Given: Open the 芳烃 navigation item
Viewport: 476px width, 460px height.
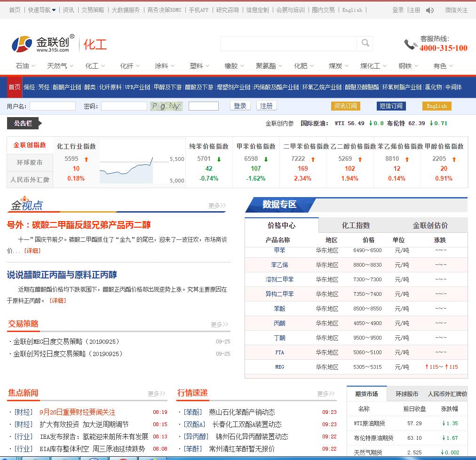Looking at the screenshot, I should pyautogui.click(x=44, y=87).
